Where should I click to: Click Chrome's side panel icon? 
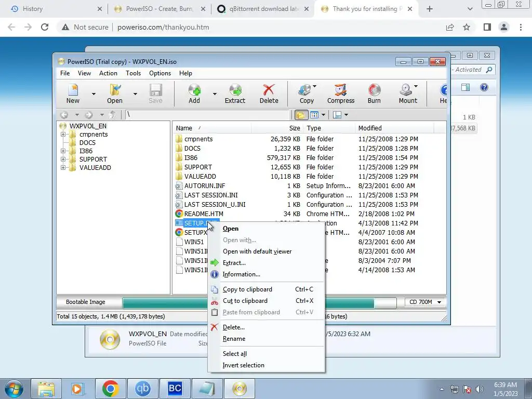[x=487, y=27]
